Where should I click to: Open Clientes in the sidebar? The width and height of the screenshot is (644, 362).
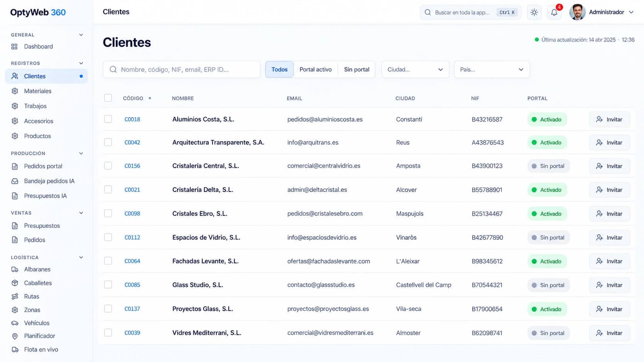[46, 76]
